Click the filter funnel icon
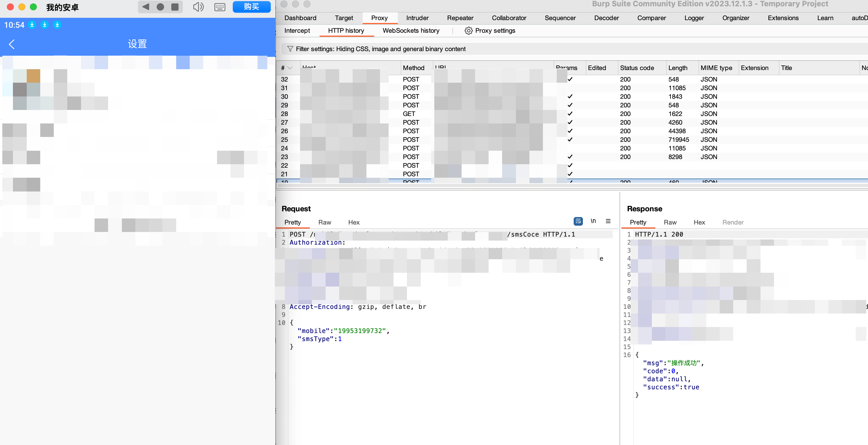 click(x=290, y=49)
